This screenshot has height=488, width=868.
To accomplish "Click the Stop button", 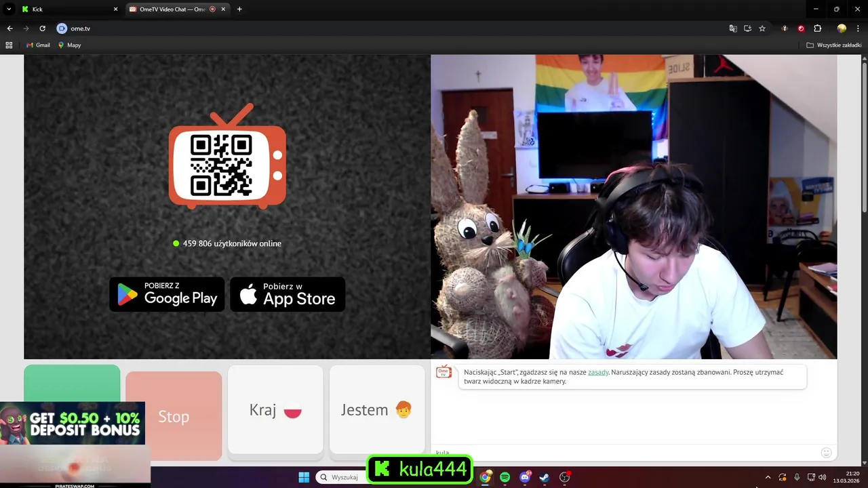I will [174, 416].
